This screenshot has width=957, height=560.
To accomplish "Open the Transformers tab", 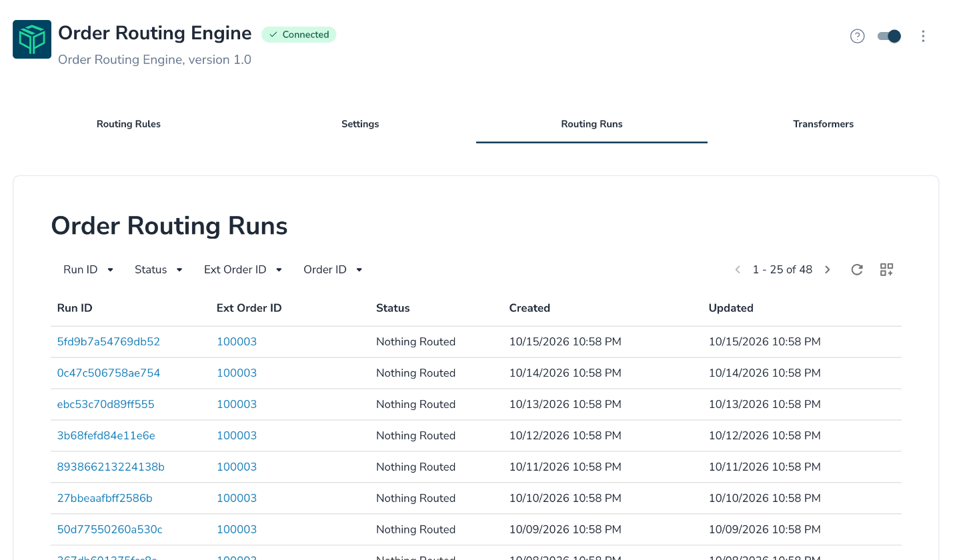I will [823, 124].
